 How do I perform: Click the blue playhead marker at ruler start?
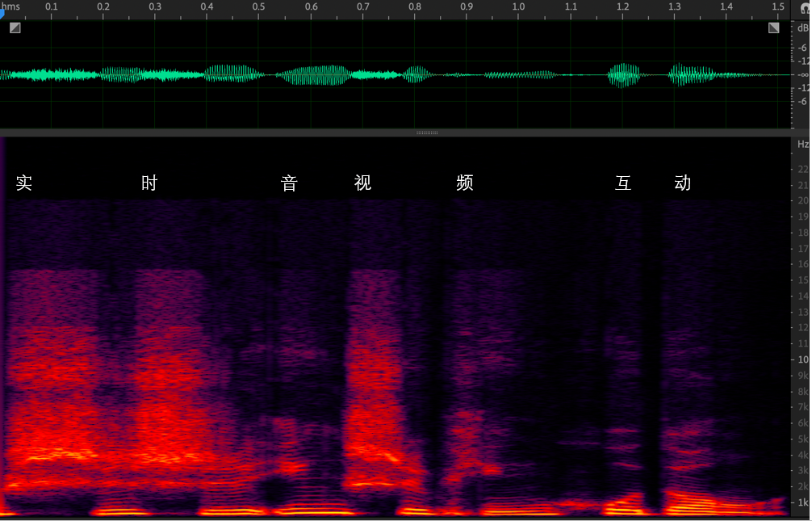2,15
